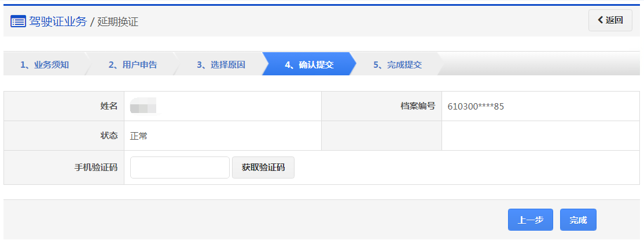
Task: Request a code via 获取验证码
Action: click(263, 167)
